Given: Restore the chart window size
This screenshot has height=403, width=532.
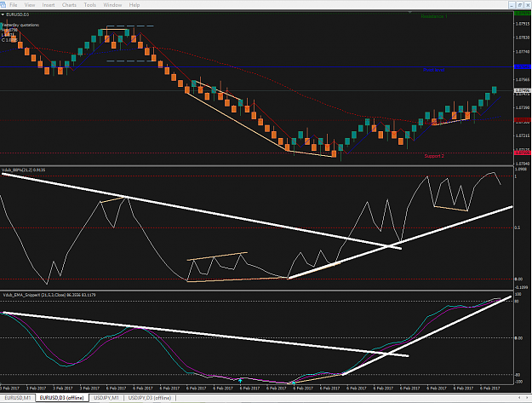Looking at the screenshot, I should pos(520,5).
